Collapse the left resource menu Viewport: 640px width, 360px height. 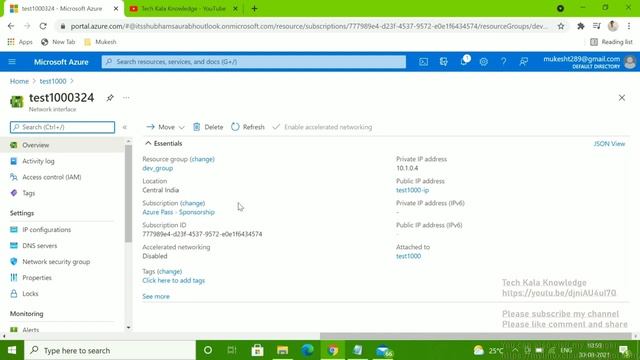click(x=124, y=127)
